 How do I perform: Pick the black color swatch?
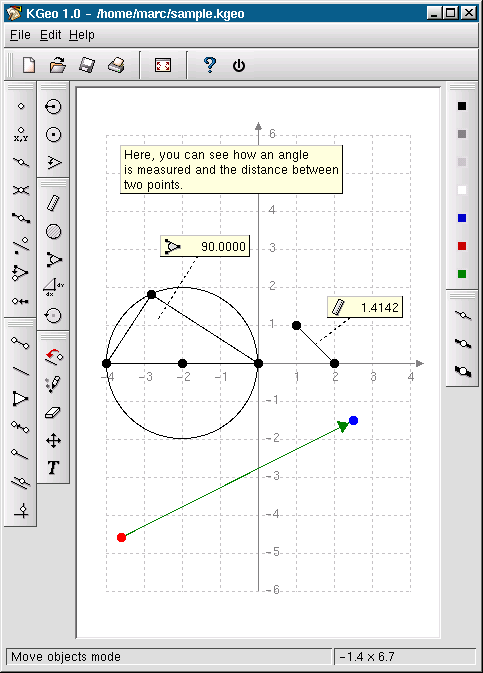(x=462, y=106)
